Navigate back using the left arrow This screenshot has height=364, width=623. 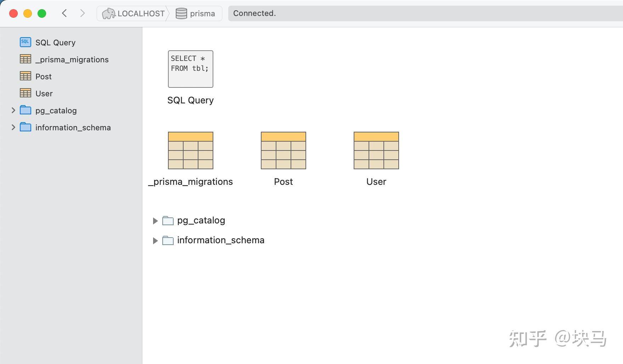click(x=64, y=13)
